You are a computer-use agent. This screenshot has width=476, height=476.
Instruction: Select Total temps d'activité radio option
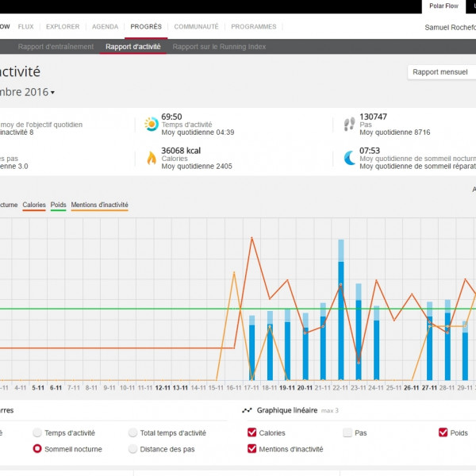tap(132, 433)
